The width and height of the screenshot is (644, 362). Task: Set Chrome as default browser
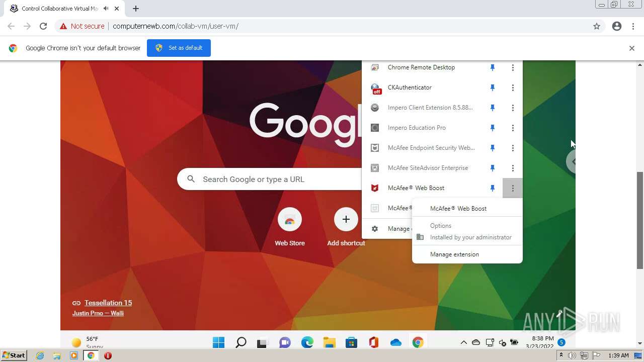point(179,48)
